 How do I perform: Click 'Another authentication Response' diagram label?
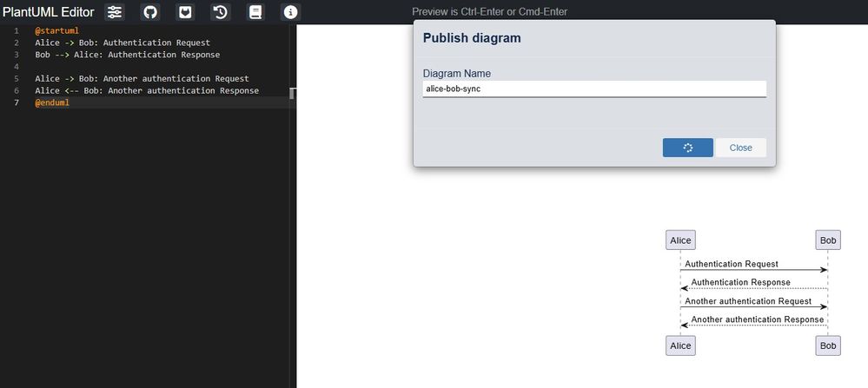pyautogui.click(x=758, y=319)
